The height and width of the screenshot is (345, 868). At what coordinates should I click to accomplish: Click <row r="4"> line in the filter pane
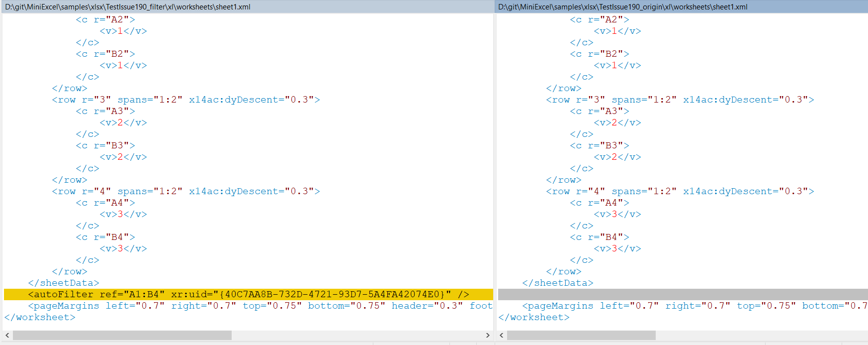coord(186,191)
